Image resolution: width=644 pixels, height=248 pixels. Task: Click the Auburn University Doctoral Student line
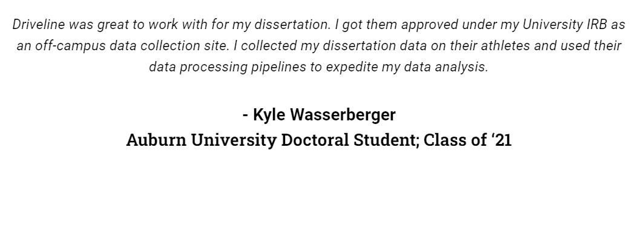[x=319, y=140]
